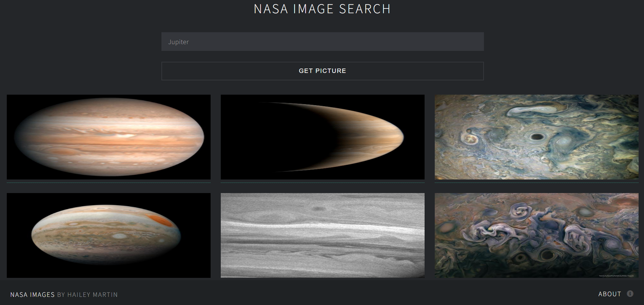Viewport: 644px width, 305px height.
Task: View the Jupiter image showing Great Red Spot
Action: coord(109,235)
